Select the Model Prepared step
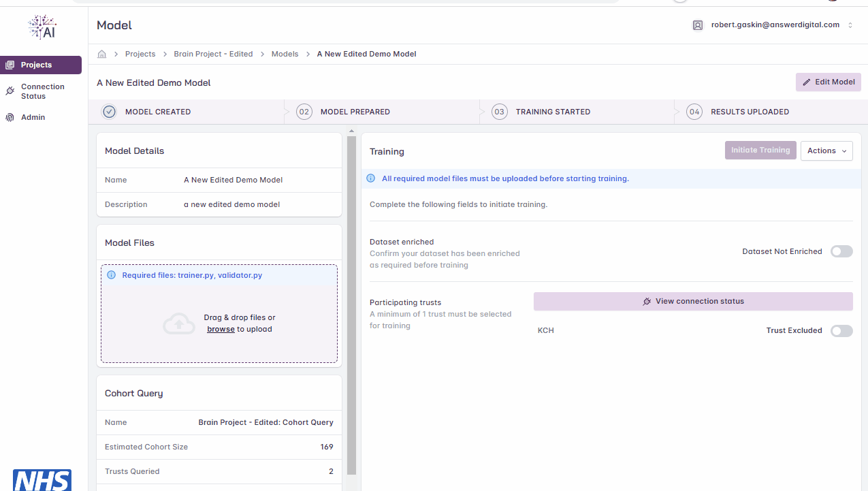Image resolution: width=868 pixels, height=491 pixels. click(382, 112)
